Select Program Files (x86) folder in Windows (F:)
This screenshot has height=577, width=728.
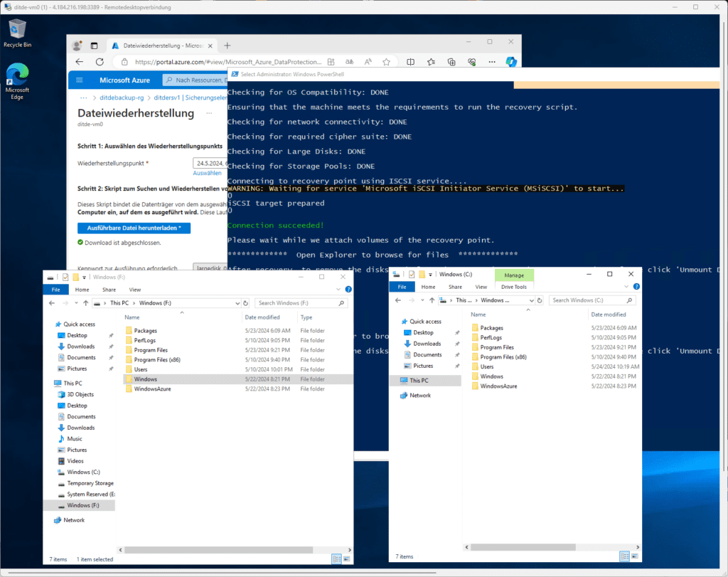(157, 359)
